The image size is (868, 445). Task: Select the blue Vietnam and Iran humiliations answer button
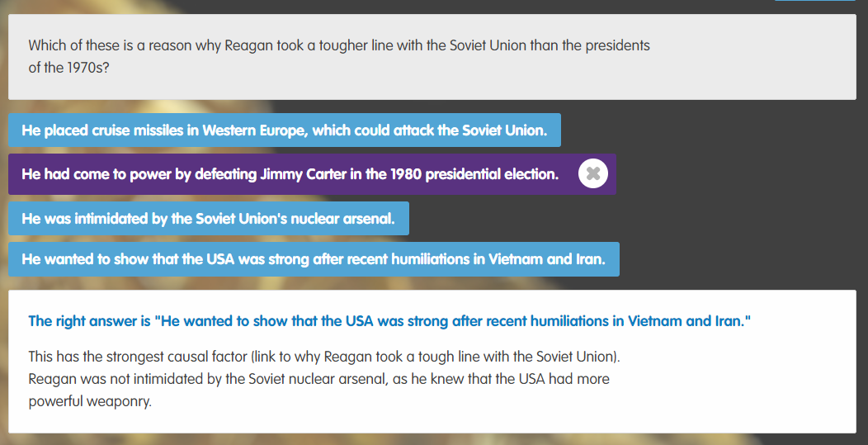click(314, 258)
